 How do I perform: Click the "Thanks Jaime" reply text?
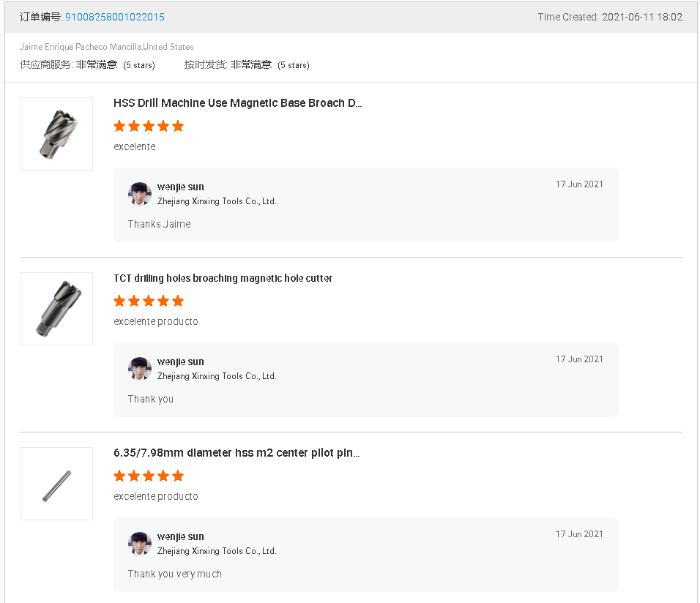point(160,224)
